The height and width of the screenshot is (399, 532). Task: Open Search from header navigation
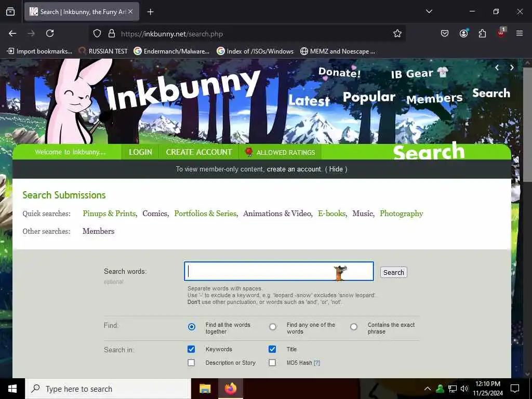pos(491,93)
